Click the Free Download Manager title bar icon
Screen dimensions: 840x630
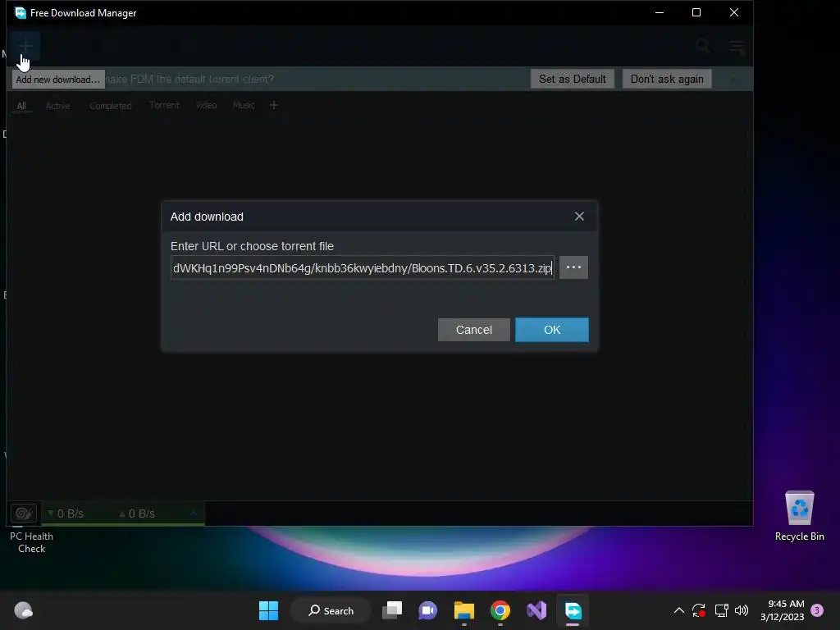tap(21, 12)
